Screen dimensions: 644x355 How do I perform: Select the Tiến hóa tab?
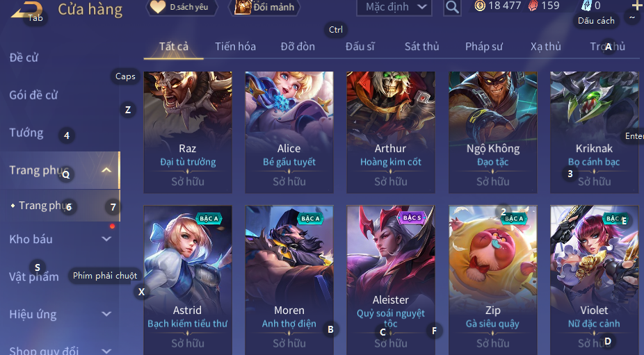click(x=235, y=47)
